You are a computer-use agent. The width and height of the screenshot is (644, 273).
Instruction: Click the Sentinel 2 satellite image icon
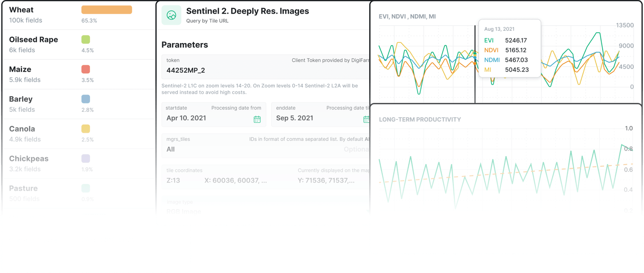point(171,15)
